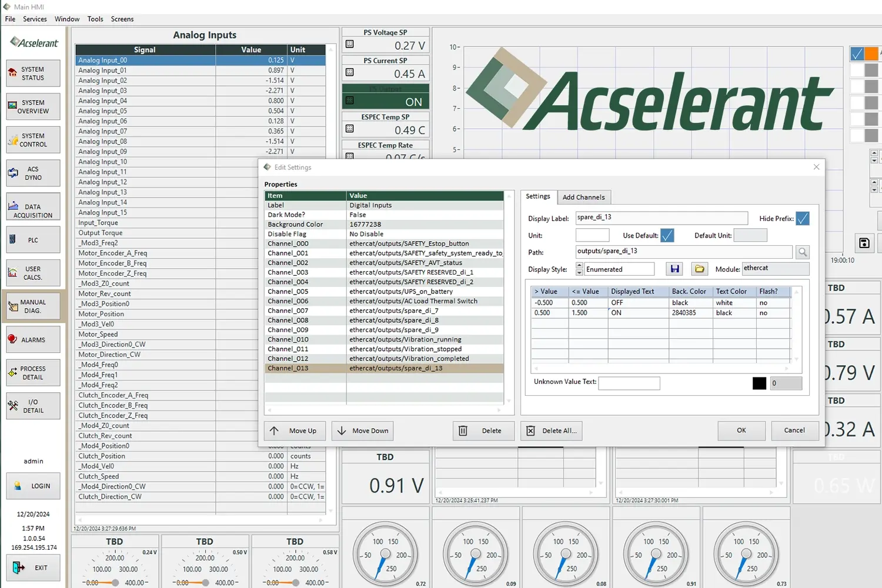Open the Data Acquisition screen
The height and width of the screenshot is (588, 882).
coord(33,207)
